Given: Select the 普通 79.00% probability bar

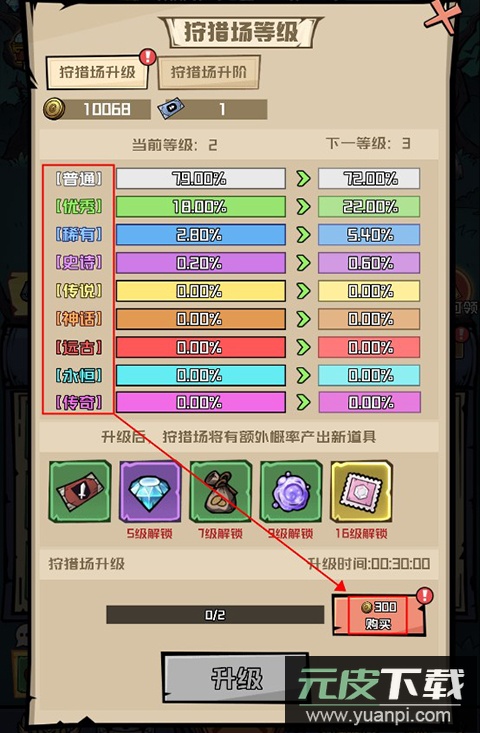Looking at the screenshot, I should click(201, 179).
